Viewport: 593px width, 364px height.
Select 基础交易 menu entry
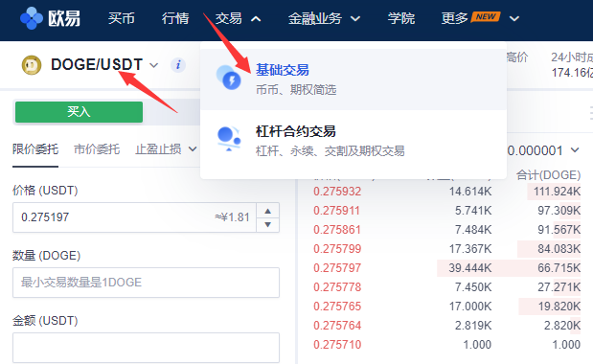coord(354,80)
